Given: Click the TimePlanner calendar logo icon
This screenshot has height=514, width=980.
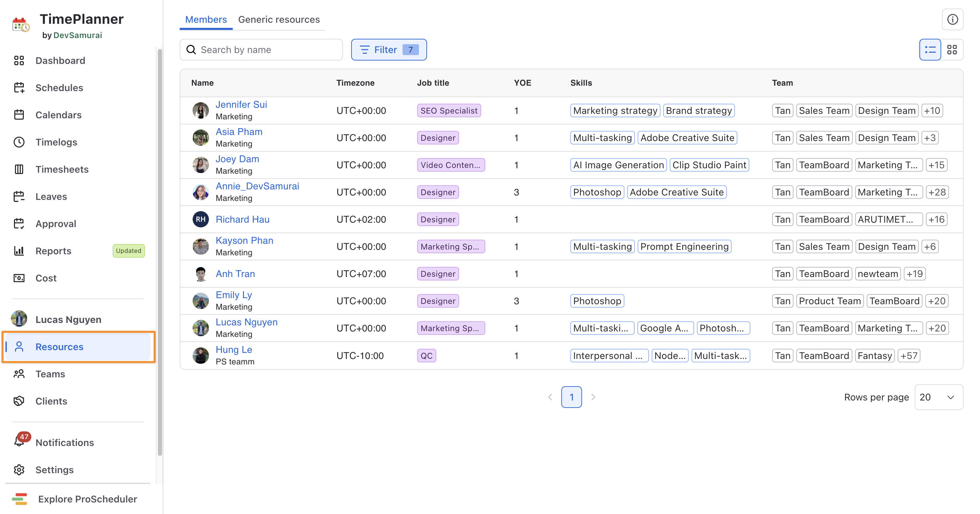Looking at the screenshot, I should (x=20, y=25).
